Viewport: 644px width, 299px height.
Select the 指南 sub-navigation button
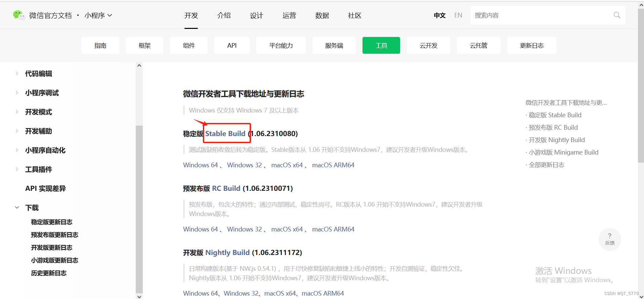[100, 45]
